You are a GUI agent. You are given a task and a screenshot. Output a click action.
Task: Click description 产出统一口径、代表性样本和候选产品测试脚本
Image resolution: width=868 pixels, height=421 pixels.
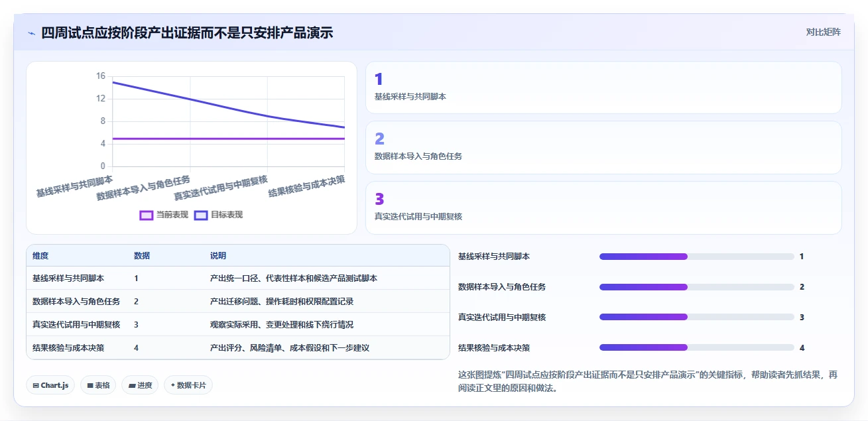coord(294,278)
